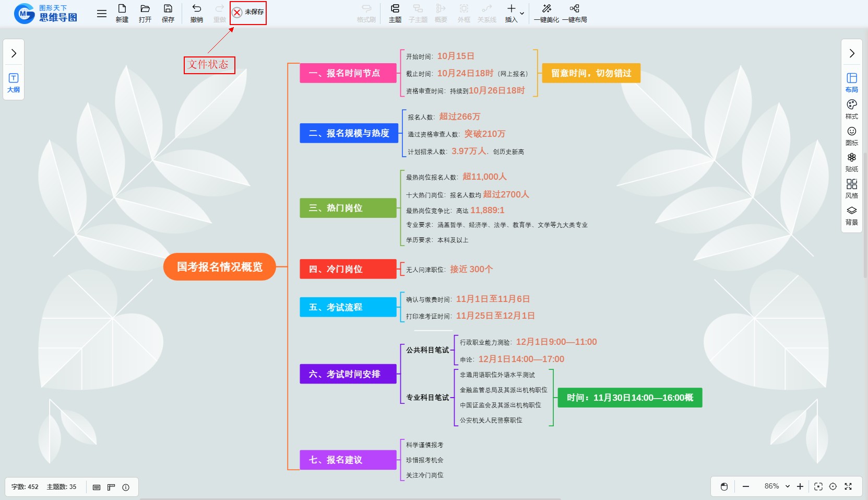Click the 主题 add topic icon
The image size is (868, 500).
[395, 9]
